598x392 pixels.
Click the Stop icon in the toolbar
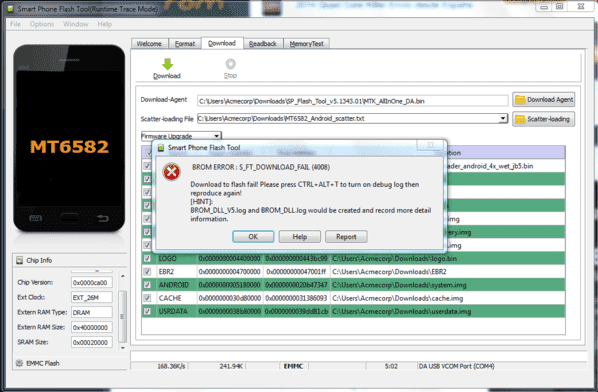[x=230, y=64]
